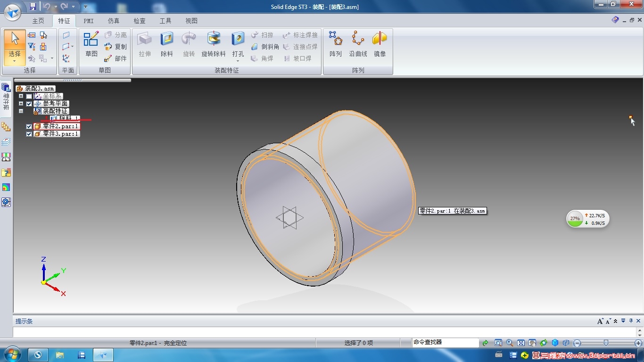Start a new 草图 sketch
The height and width of the screenshot is (362, 644).
[x=91, y=44]
